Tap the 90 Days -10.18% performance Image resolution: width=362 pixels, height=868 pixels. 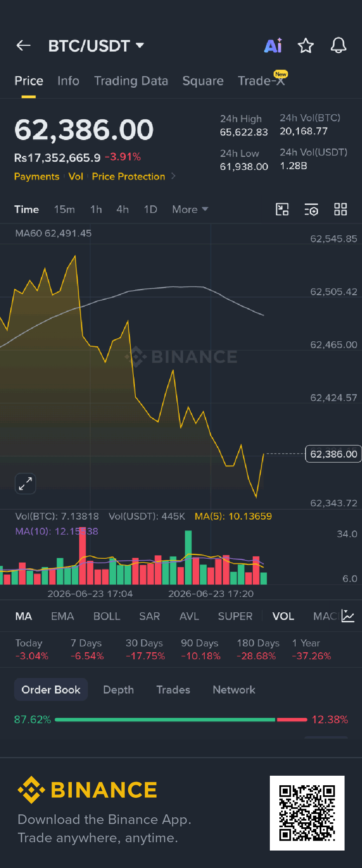click(x=201, y=649)
